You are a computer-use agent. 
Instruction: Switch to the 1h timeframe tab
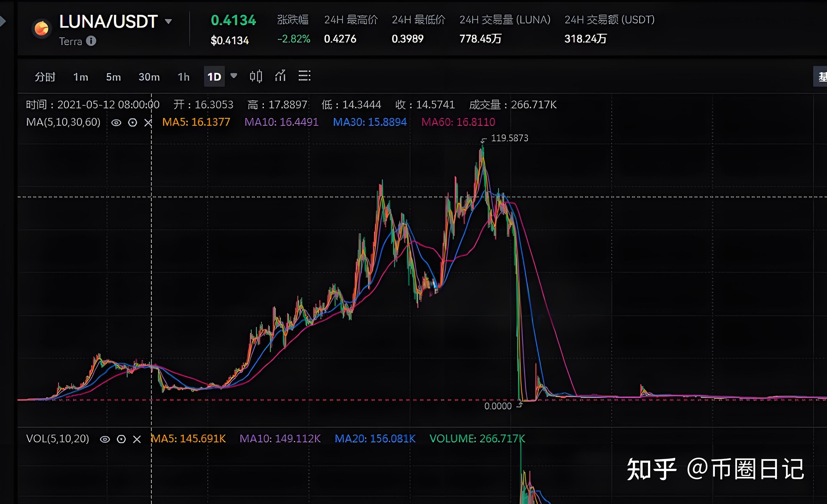(x=183, y=77)
